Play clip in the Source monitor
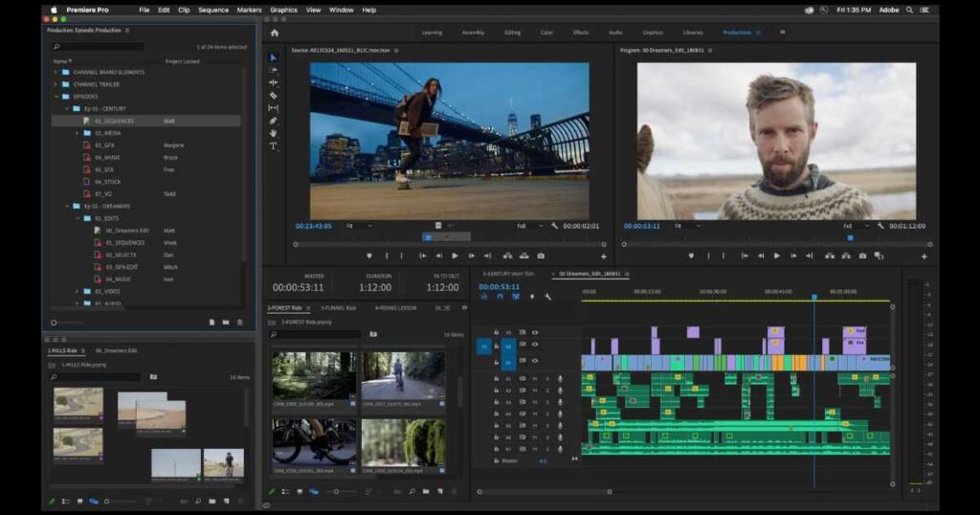Screen dimensions: 980x515 pyautogui.click(x=455, y=256)
